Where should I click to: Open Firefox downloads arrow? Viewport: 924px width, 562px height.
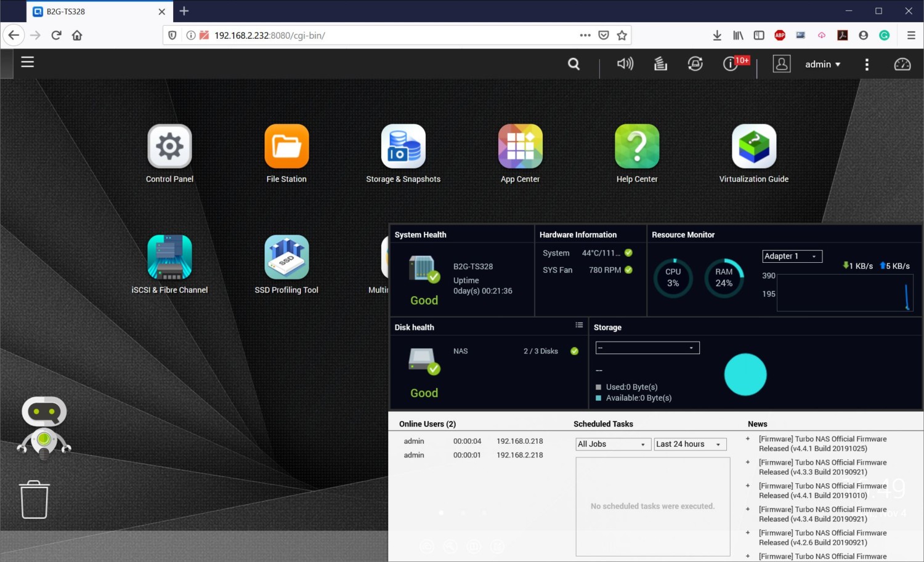pos(717,35)
